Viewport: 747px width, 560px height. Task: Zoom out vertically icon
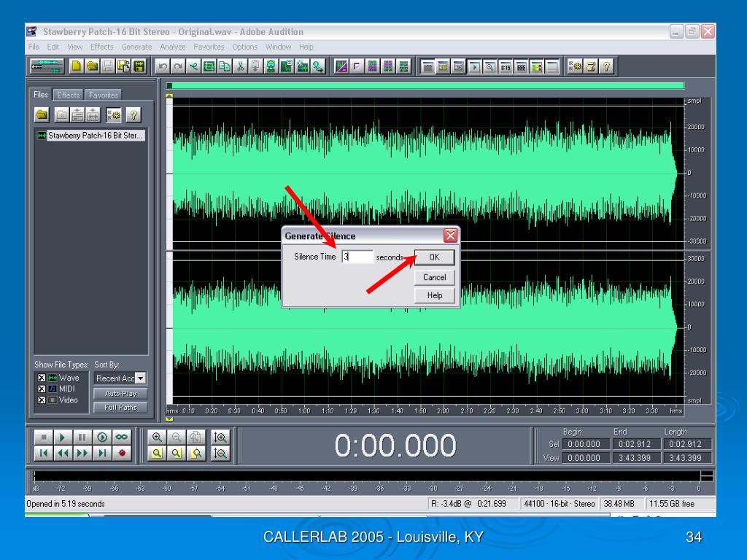[220, 454]
